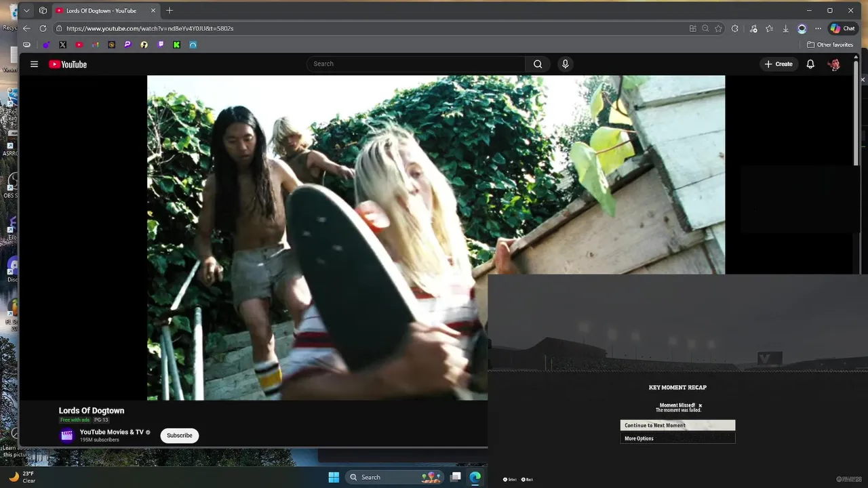The width and height of the screenshot is (868, 488).
Task: Open Task View on the taskbar
Action: point(456,477)
